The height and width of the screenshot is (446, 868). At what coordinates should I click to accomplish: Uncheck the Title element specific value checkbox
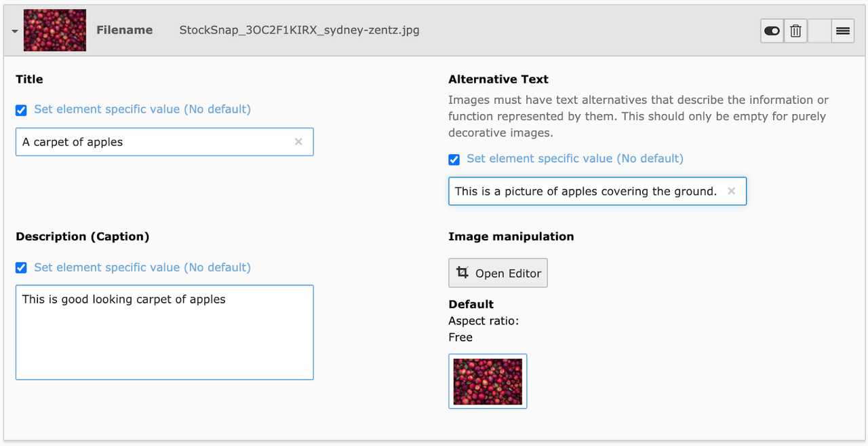click(x=22, y=110)
